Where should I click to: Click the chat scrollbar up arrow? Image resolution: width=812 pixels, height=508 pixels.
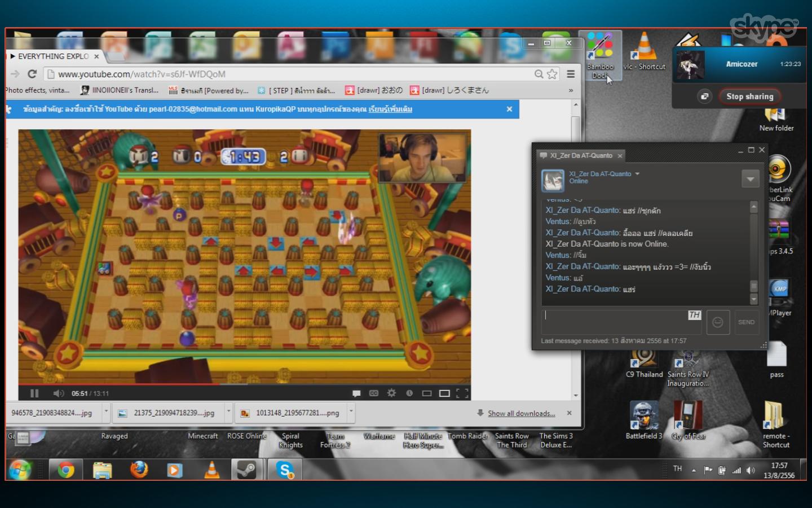click(x=754, y=207)
